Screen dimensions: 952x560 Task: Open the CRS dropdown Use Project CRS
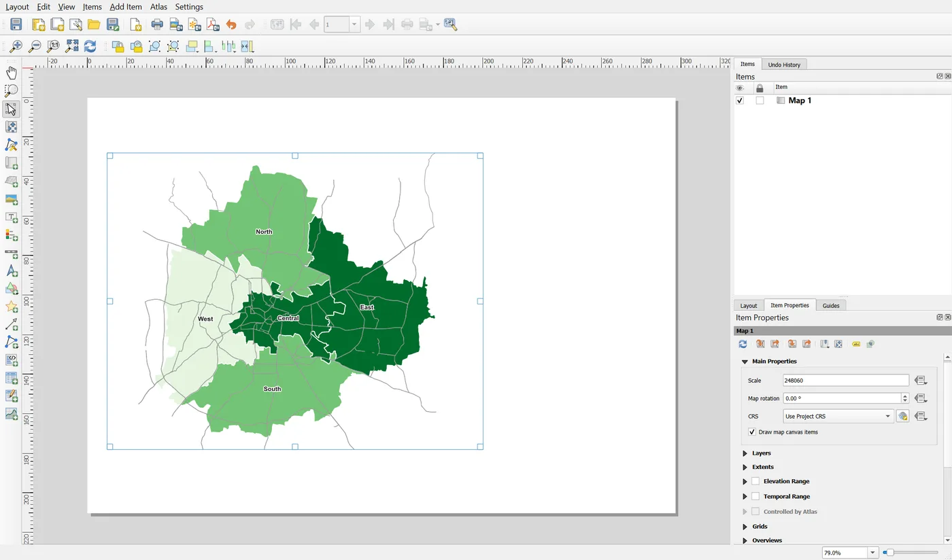(x=838, y=416)
